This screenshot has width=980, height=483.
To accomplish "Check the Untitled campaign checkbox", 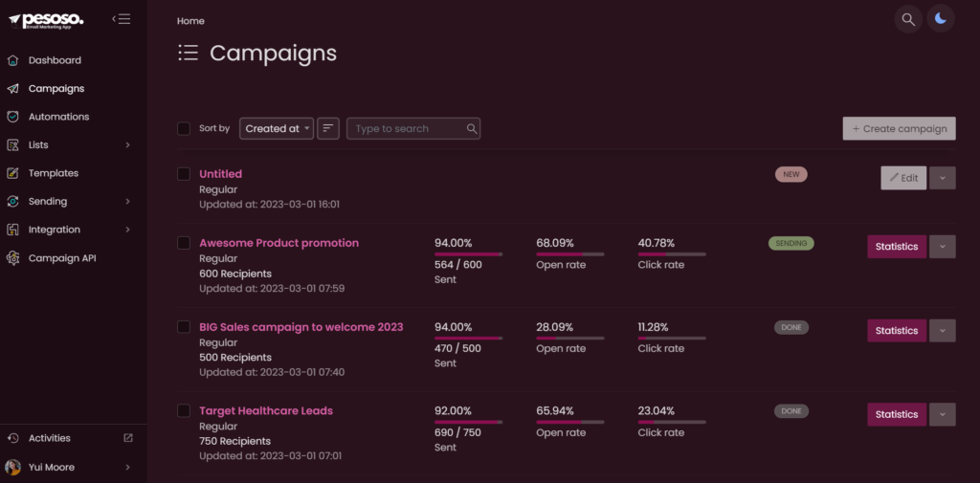I will point(184,174).
